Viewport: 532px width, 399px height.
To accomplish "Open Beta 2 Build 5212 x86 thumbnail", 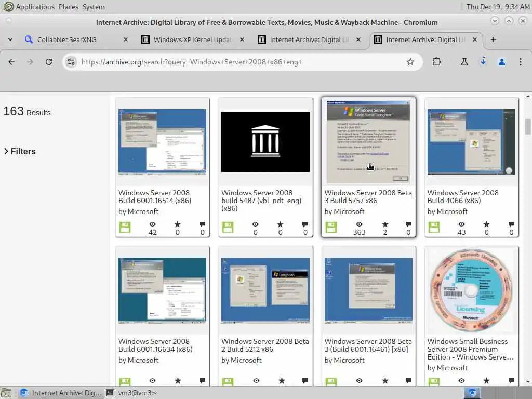I will [265, 290].
